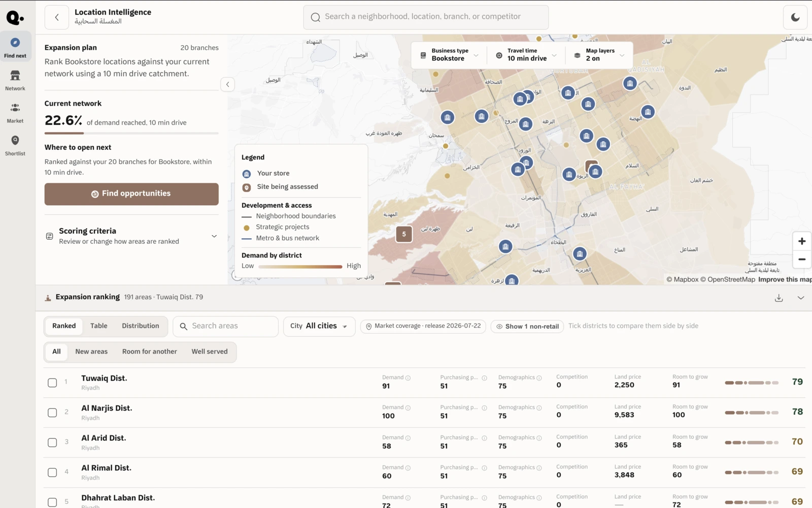Info icon beside Al Narjis Purchasing power

coord(484,408)
